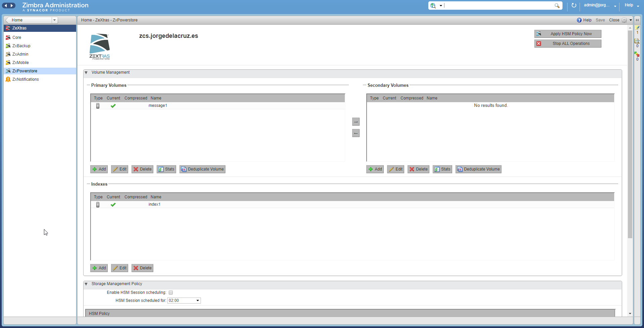Screen dimensions: 644x328
Task: Add a primary volume
Action: [x=99, y=169]
